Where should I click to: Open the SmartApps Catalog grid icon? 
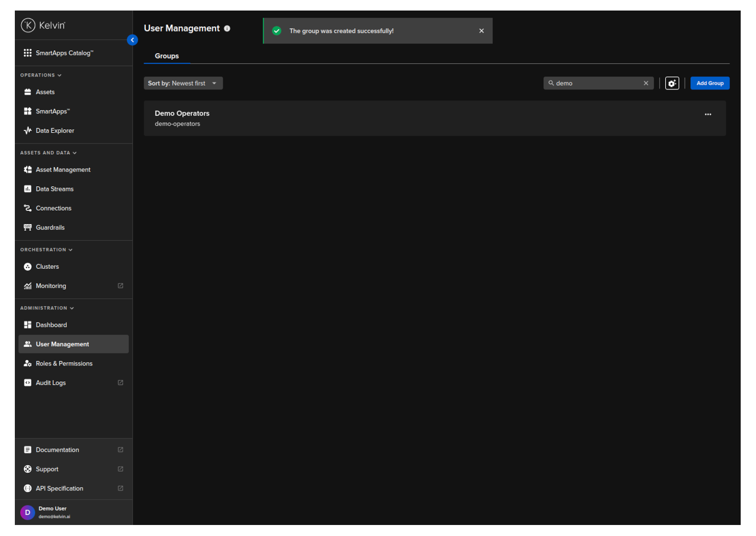click(28, 53)
